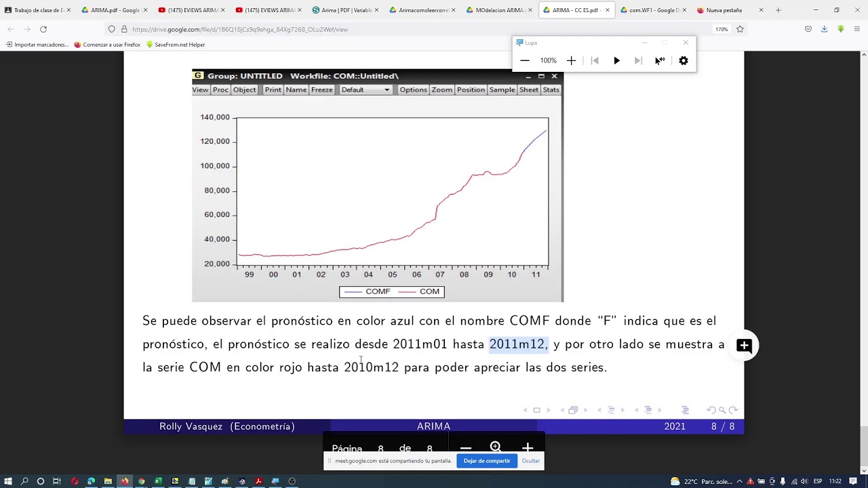The width and height of the screenshot is (868, 488).
Task: Close the ARIMA - CC ES.pdf tab
Action: click(607, 10)
